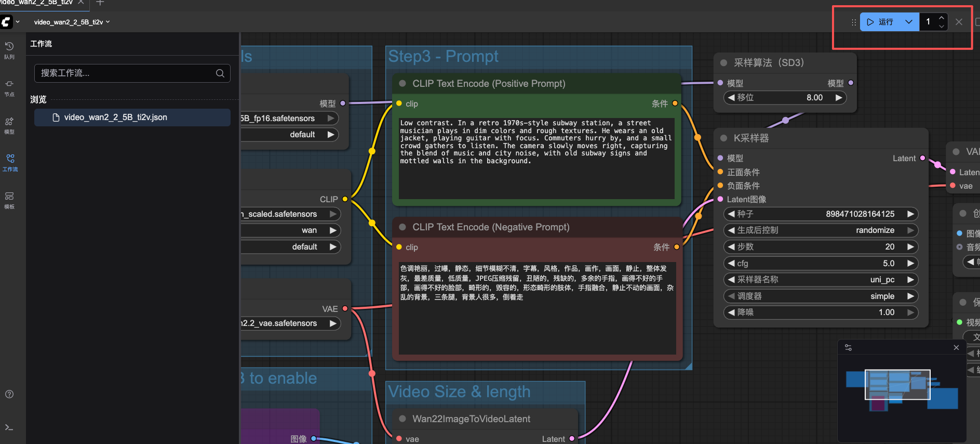Click the search magnifier icon in workflow search

(220, 73)
